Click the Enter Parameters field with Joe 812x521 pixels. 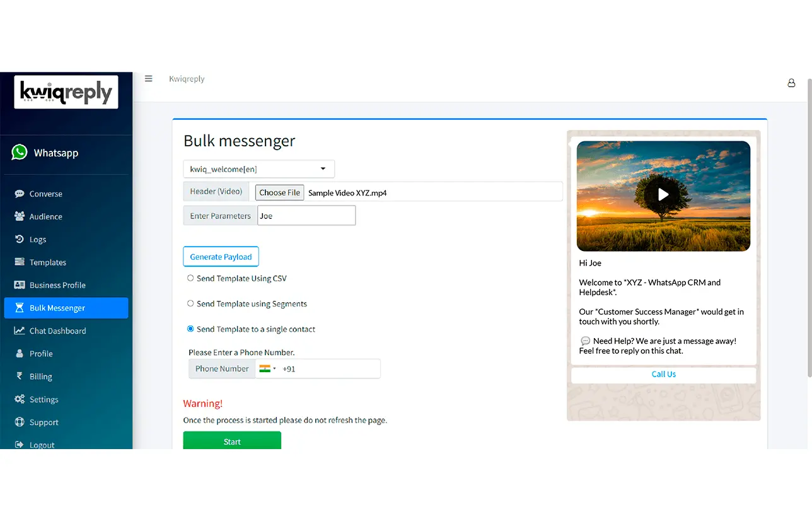click(x=306, y=215)
